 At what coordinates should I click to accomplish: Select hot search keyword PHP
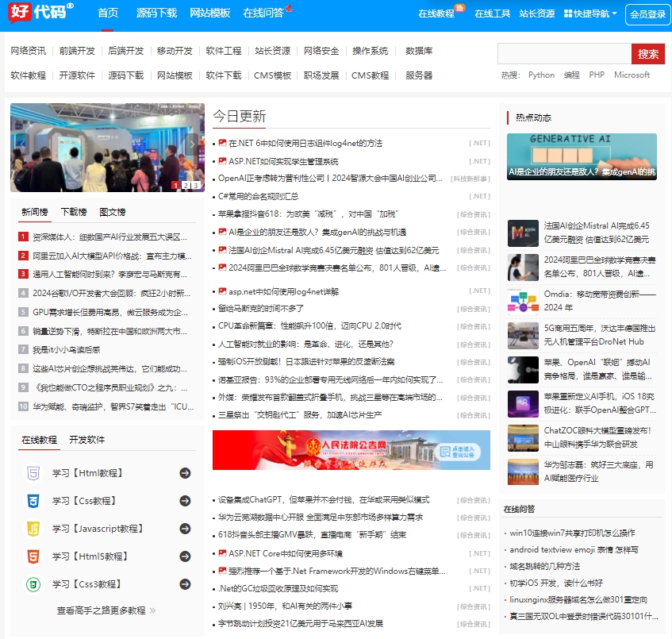(597, 75)
